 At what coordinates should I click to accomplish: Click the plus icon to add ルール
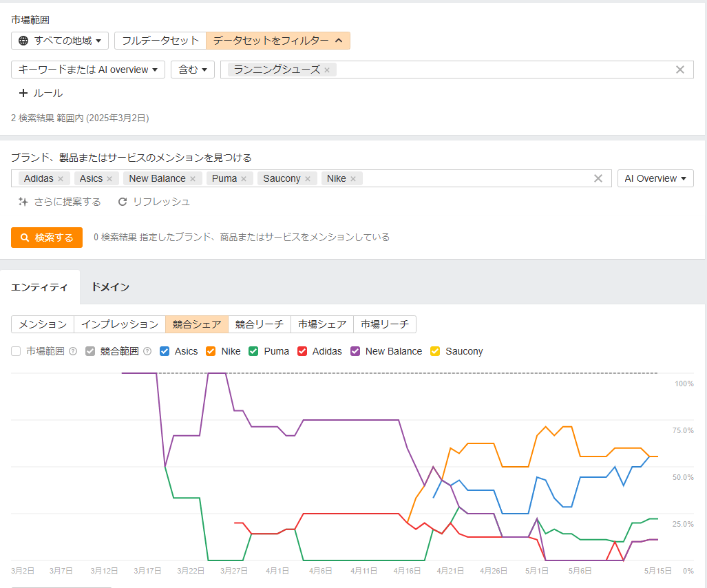click(23, 93)
